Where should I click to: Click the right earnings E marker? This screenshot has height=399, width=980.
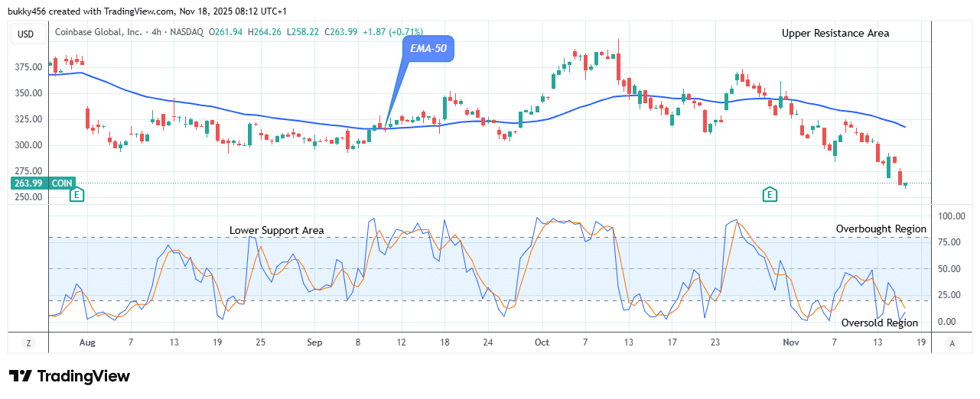coord(770,195)
